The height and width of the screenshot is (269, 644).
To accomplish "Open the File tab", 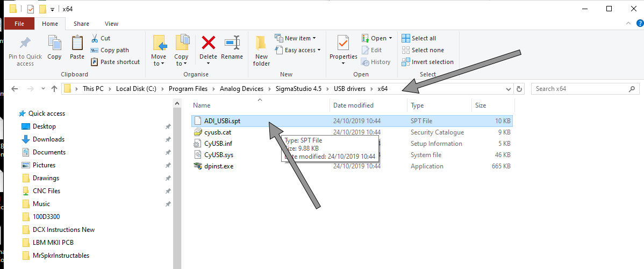I will 19,24.
